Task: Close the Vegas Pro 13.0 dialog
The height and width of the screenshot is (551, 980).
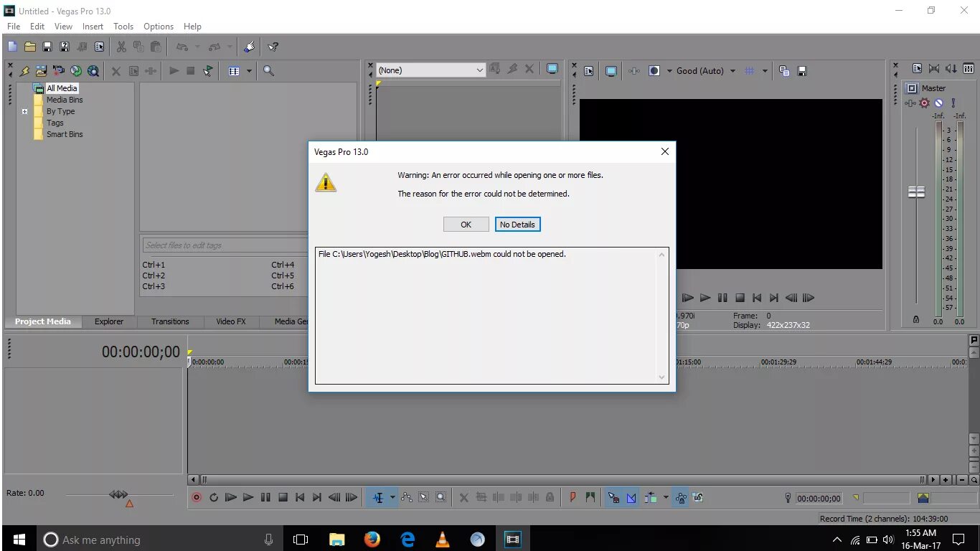Action: (664, 151)
